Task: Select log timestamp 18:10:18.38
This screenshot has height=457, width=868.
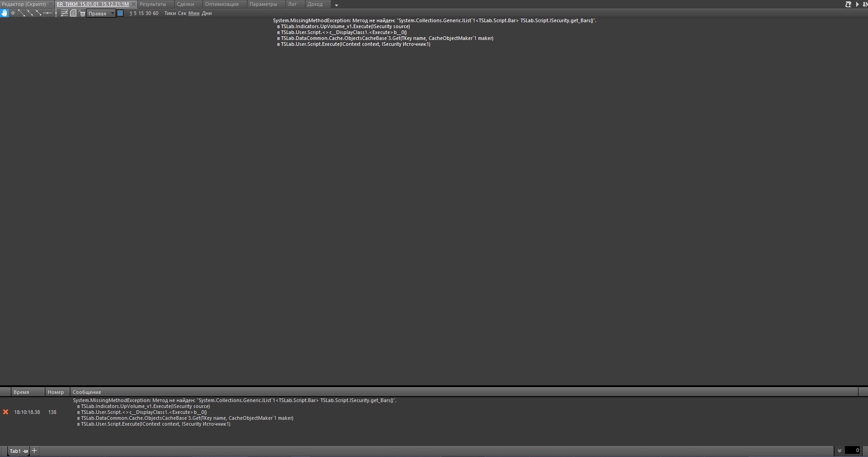Action: pos(27,412)
